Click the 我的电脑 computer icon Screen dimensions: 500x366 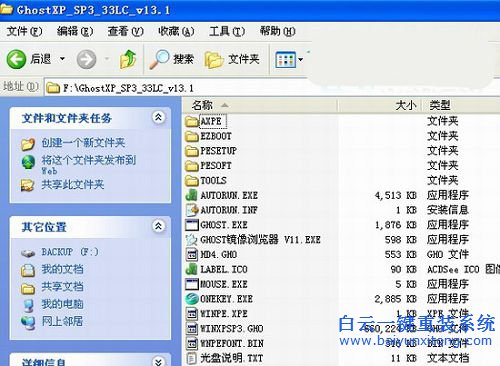28,305
